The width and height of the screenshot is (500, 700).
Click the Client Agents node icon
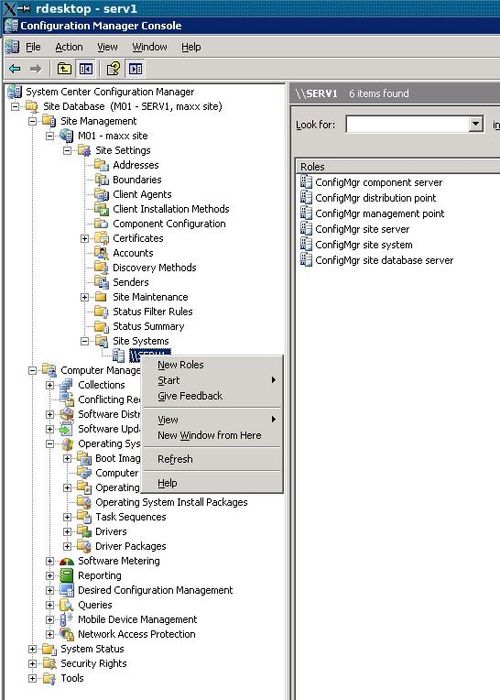coord(101,194)
